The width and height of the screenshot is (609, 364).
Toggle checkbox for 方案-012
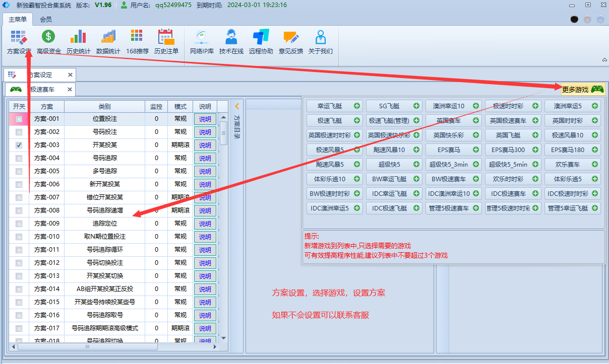click(19, 263)
